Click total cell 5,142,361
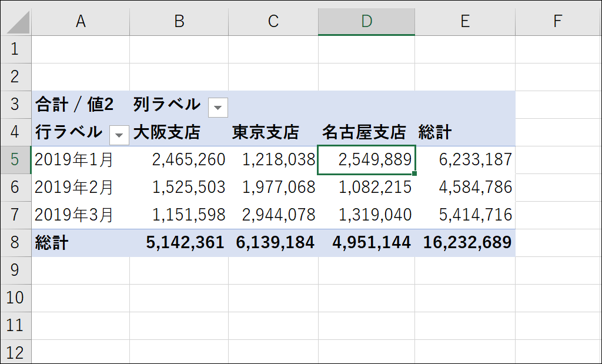This screenshot has height=364, width=602. tap(179, 243)
